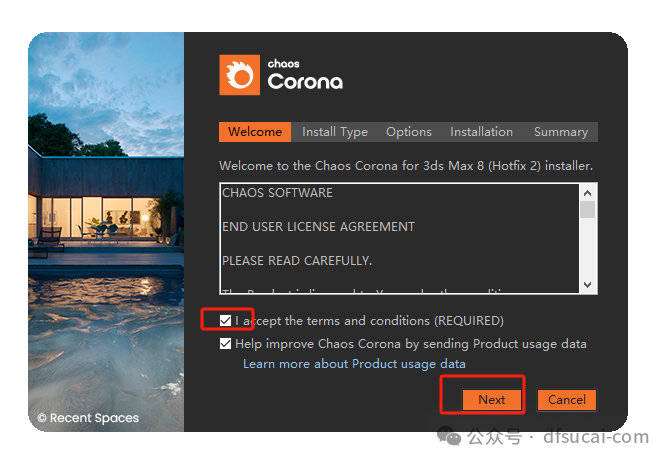Click the license scroll-up arrow
Screen dimensions: 671x463
pos(587,193)
